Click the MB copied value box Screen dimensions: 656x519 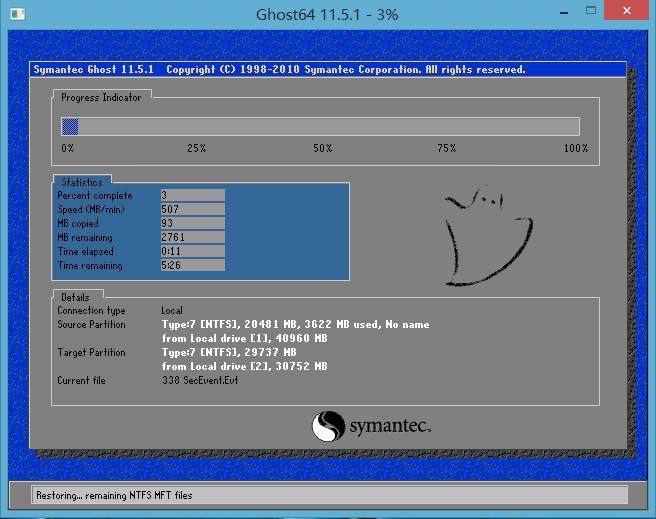(x=192, y=224)
